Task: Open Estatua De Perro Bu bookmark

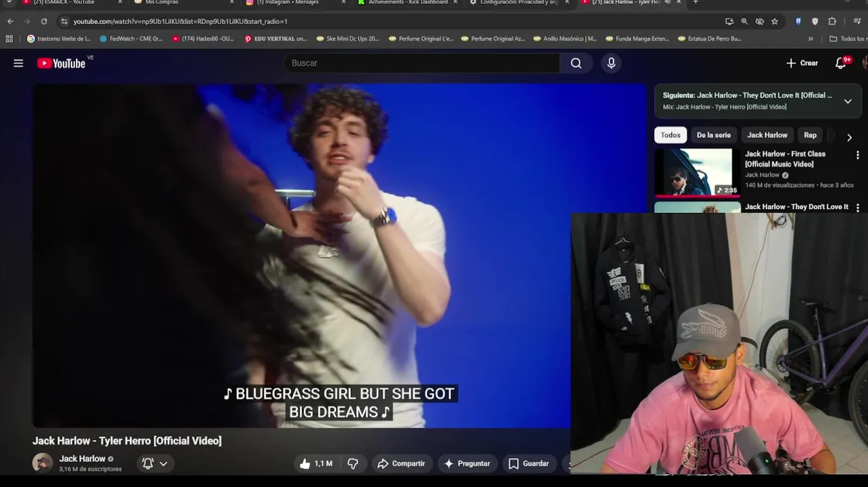Action: [710, 39]
